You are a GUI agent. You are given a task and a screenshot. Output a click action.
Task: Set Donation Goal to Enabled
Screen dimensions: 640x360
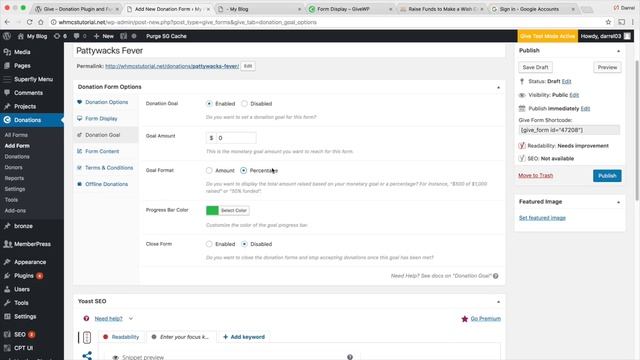point(209,104)
